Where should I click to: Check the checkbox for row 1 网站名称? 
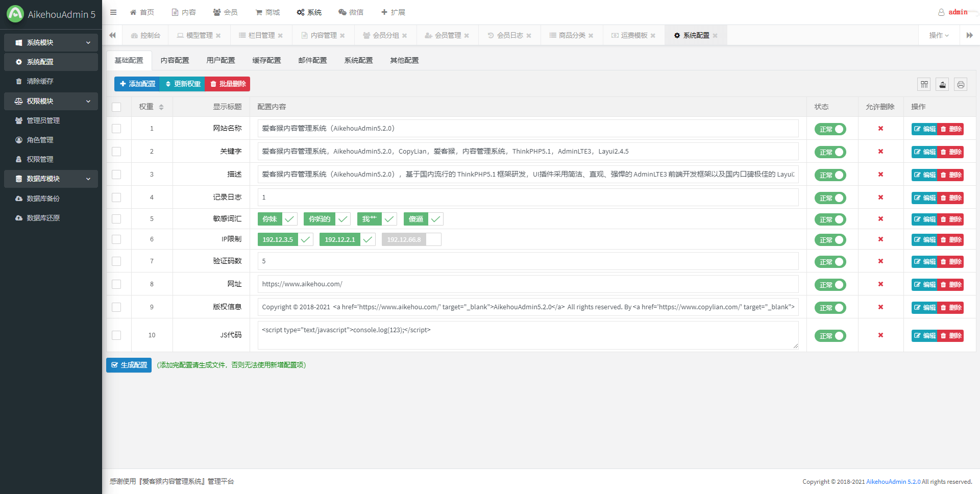coord(116,129)
